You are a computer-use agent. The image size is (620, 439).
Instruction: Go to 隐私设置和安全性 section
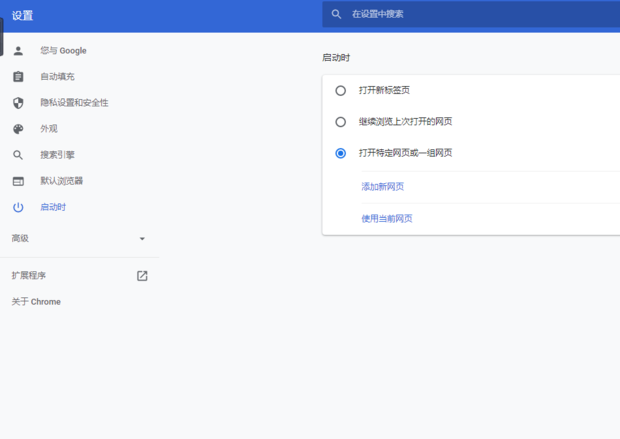pos(74,103)
